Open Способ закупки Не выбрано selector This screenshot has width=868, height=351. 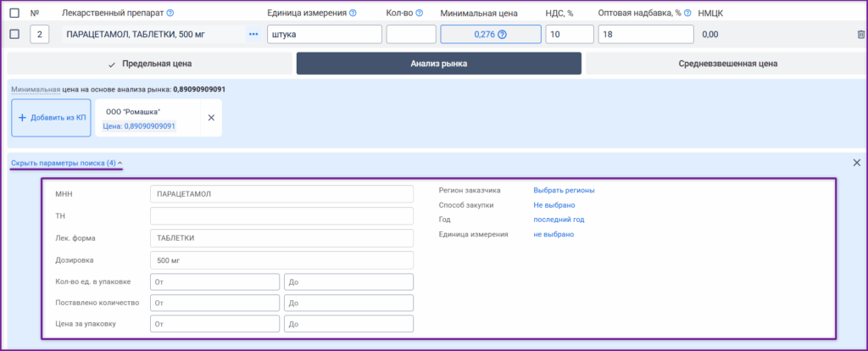(554, 205)
